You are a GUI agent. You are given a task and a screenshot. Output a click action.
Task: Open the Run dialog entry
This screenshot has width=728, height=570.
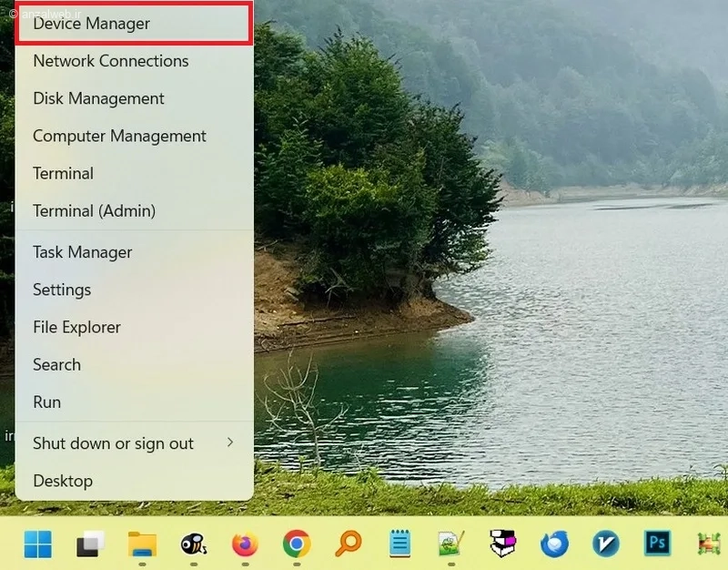[x=134, y=402]
